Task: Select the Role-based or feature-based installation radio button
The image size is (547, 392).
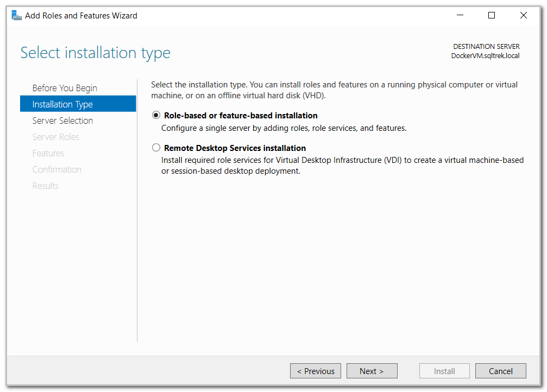Action: [156, 115]
